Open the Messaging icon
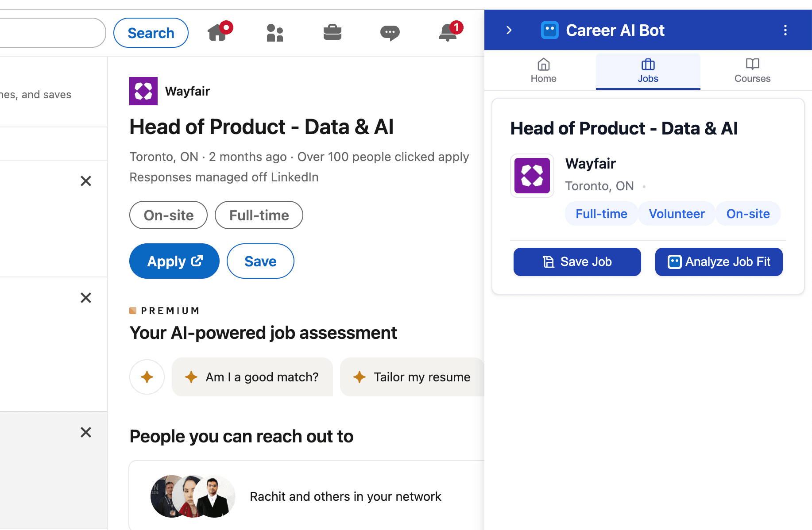The width and height of the screenshot is (812, 530). (390, 33)
